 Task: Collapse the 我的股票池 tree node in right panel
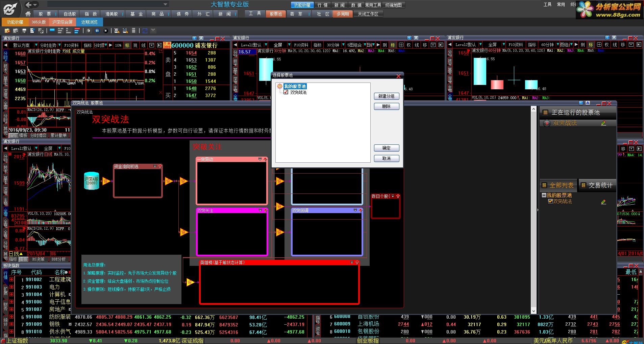pyautogui.click(x=544, y=195)
